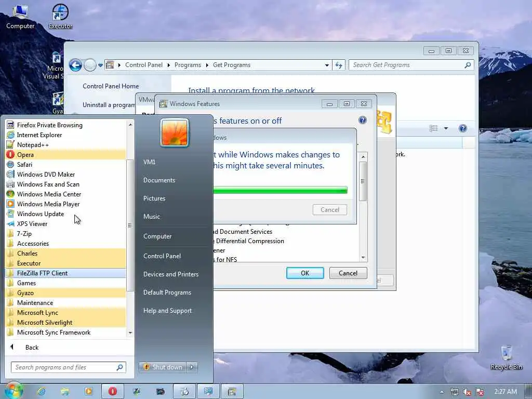Open the view options dropdown arrow
532x399 pixels.
[446, 128]
